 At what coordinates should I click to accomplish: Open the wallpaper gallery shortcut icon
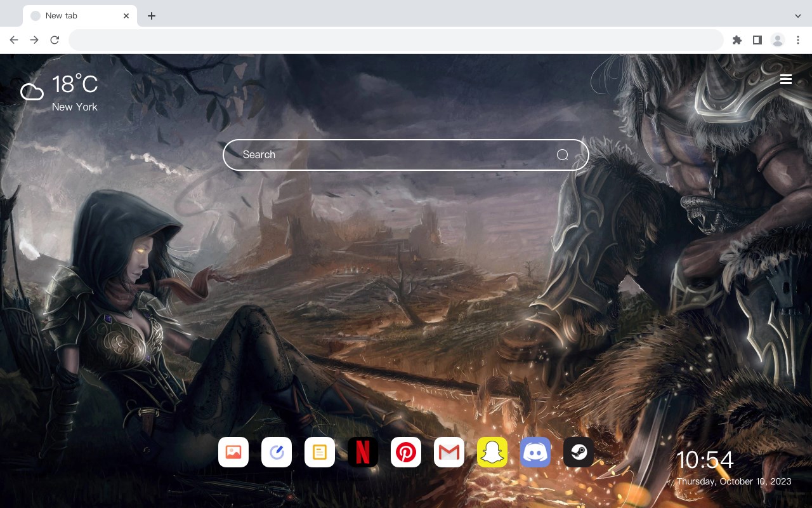tap(233, 452)
